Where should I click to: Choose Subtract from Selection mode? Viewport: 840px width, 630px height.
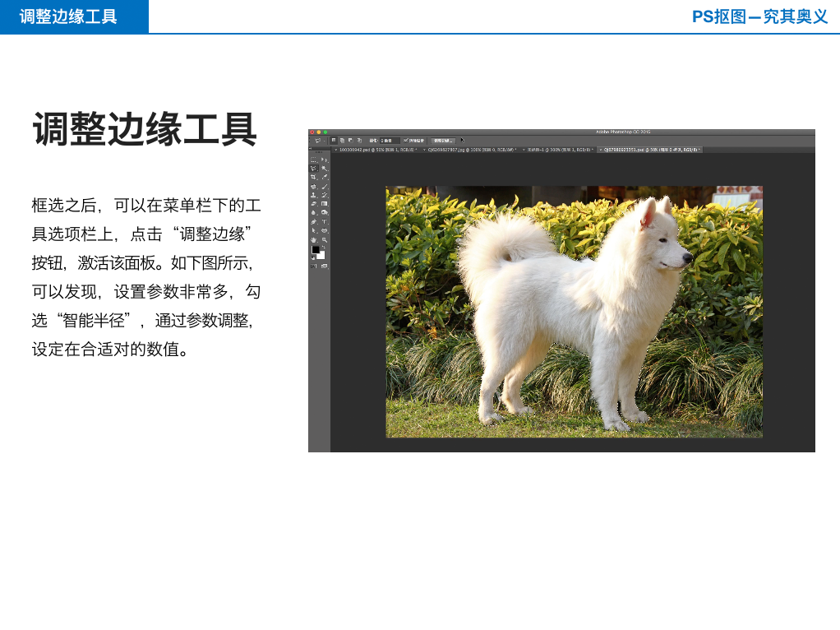pyautogui.click(x=350, y=141)
